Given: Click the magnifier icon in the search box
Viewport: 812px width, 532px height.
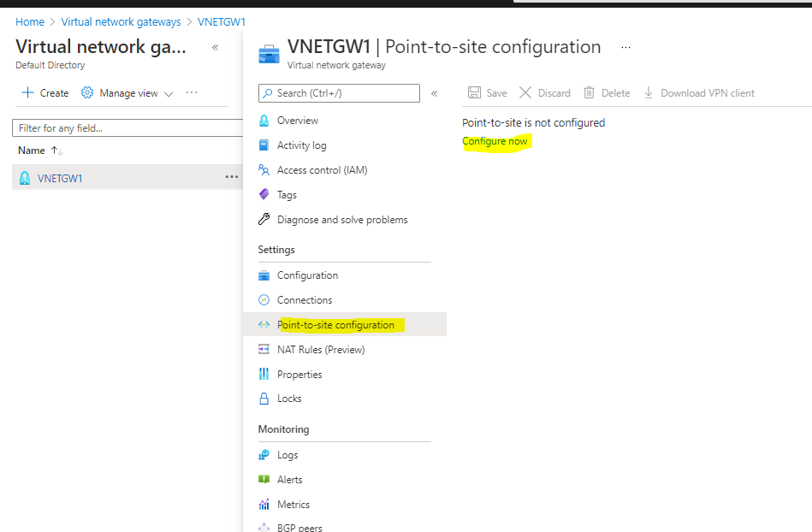Looking at the screenshot, I should [267, 93].
